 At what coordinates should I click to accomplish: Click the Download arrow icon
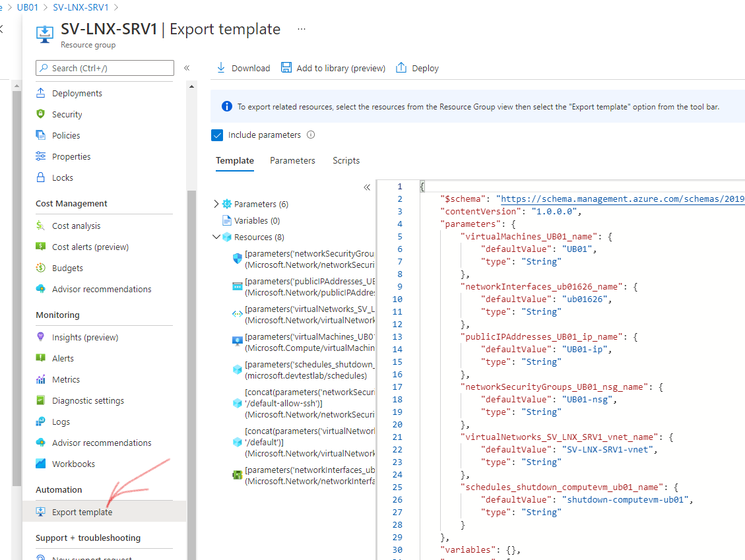(x=220, y=68)
